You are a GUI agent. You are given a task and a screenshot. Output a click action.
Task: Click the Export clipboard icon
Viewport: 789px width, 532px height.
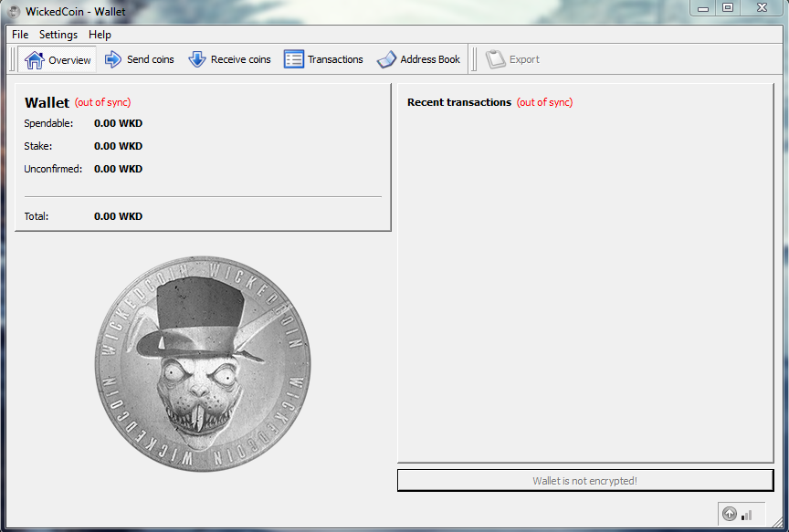click(495, 59)
